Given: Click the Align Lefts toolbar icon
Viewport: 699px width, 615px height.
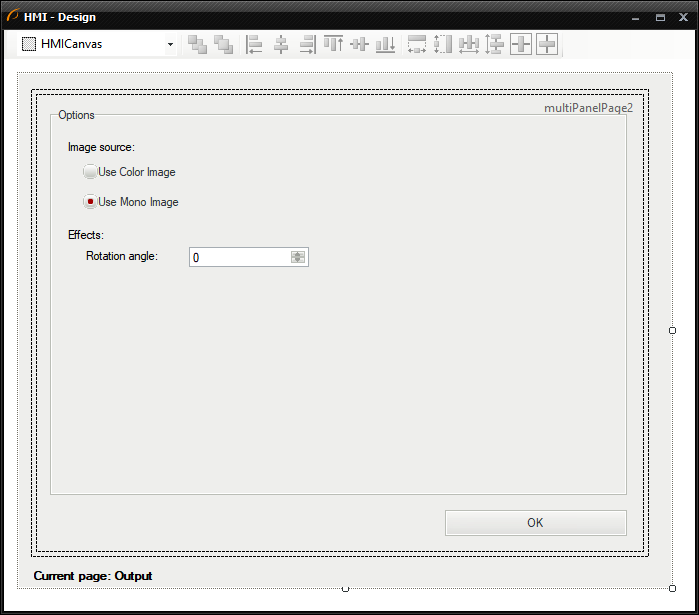Looking at the screenshot, I should pos(255,44).
